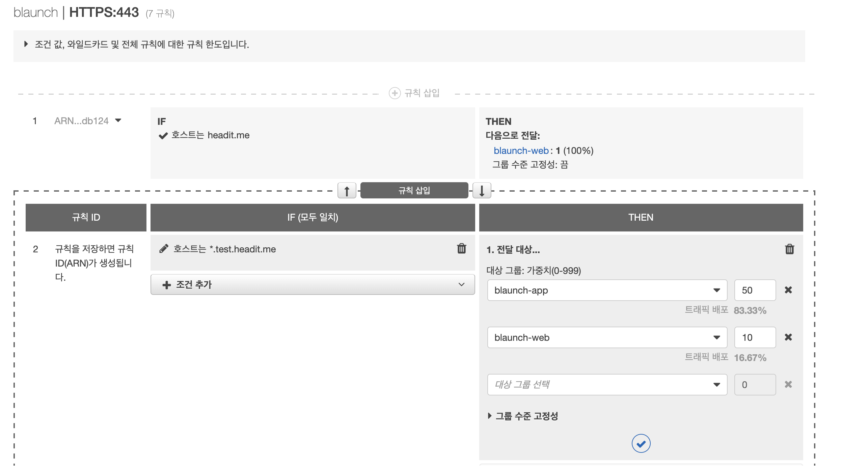Image resolution: width=868 pixels, height=469 pixels.
Task: Confirm action with blue checkmark button
Action: pyautogui.click(x=641, y=443)
